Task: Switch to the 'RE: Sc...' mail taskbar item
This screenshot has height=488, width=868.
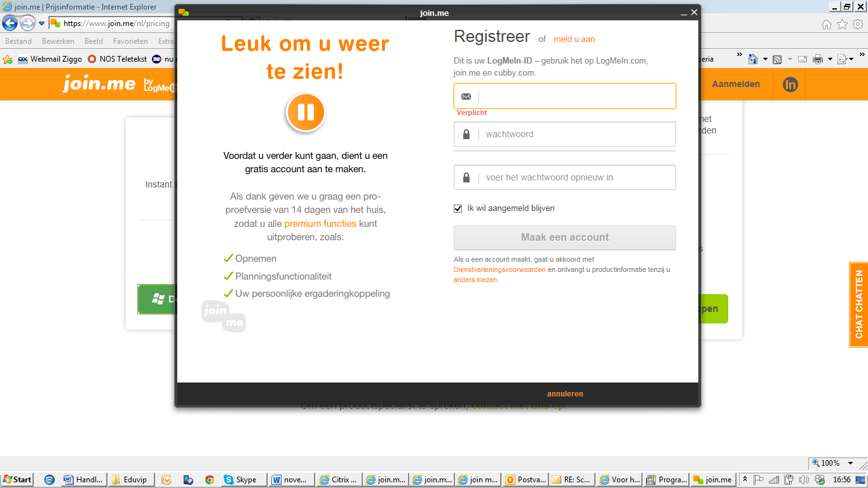Action: coord(572,480)
